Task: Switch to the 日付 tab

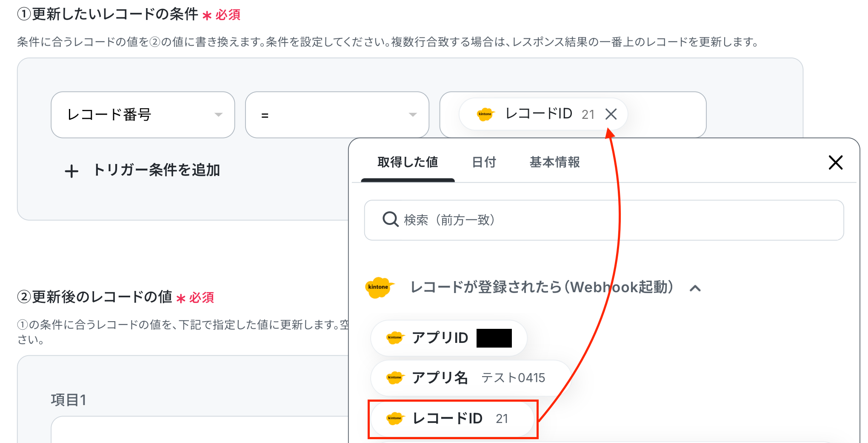Action: (x=484, y=162)
